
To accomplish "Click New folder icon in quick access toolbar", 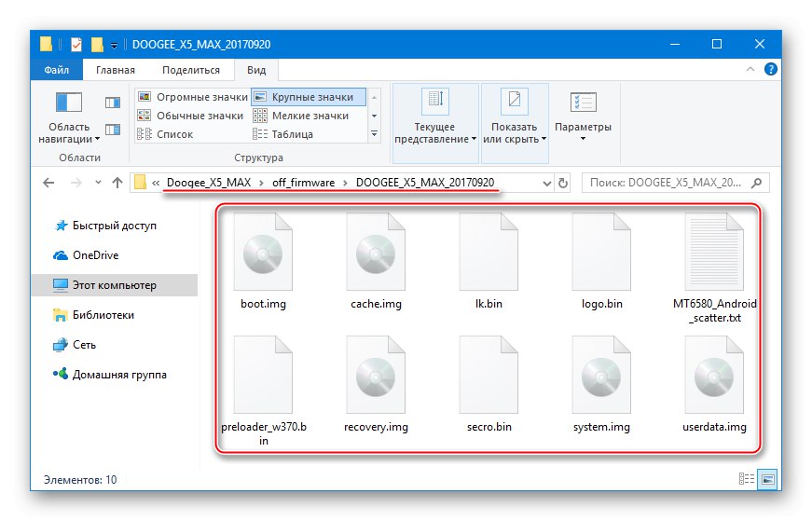I will [97, 45].
